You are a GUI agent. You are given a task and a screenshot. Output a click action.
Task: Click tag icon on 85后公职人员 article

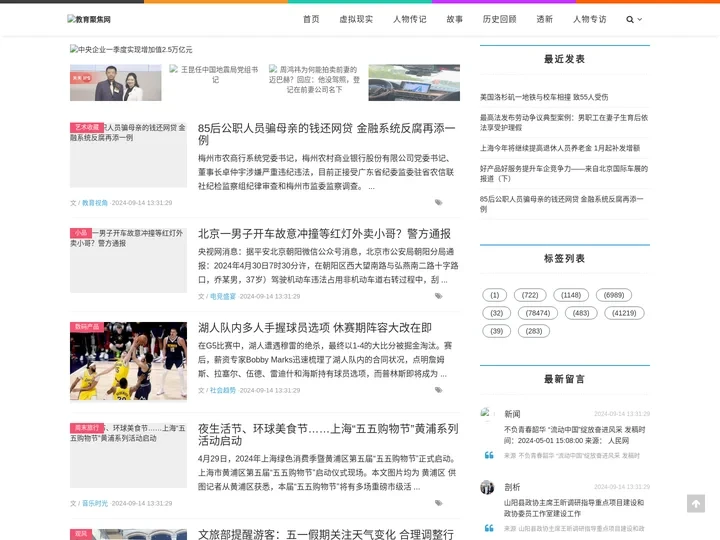[x=439, y=202]
